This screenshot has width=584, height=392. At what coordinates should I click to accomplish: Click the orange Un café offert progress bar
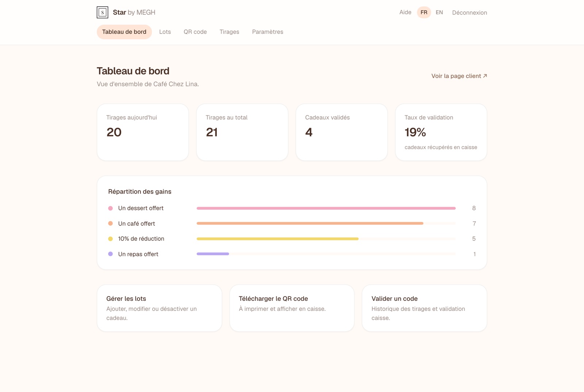[310, 223]
